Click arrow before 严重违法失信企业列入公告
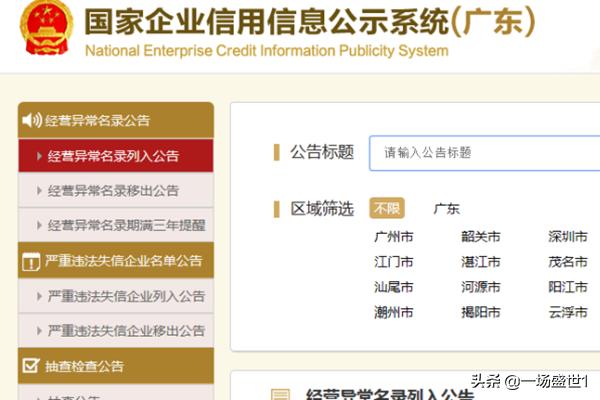This screenshot has height=400, width=600. coord(39,296)
